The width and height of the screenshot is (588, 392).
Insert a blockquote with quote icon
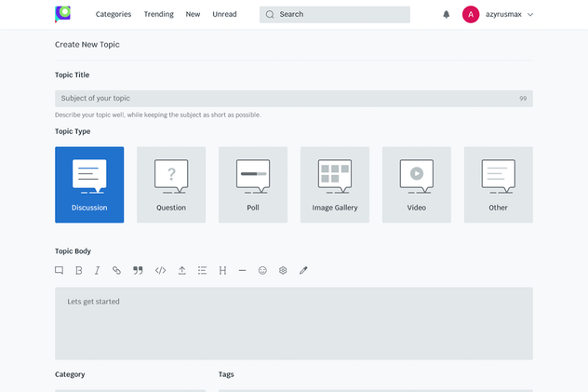pos(138,270)
